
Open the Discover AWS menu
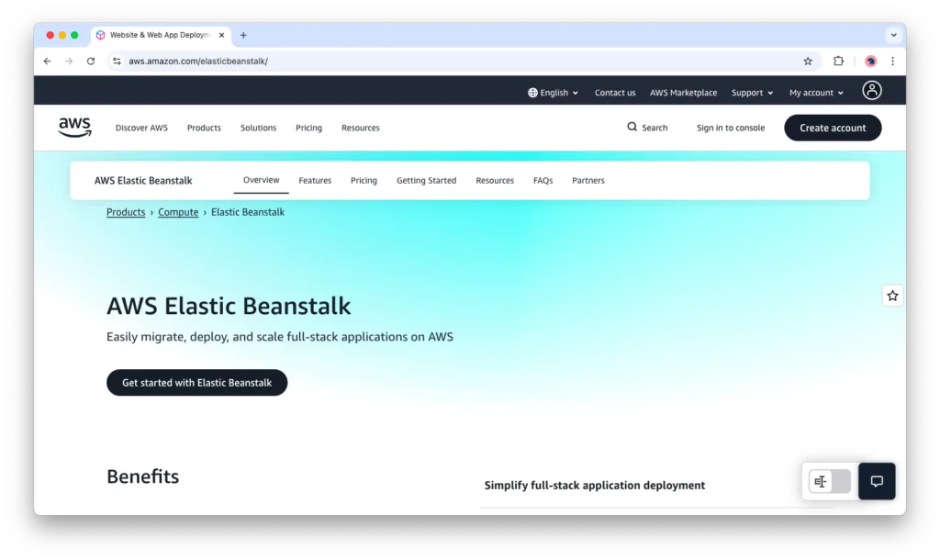141,128
